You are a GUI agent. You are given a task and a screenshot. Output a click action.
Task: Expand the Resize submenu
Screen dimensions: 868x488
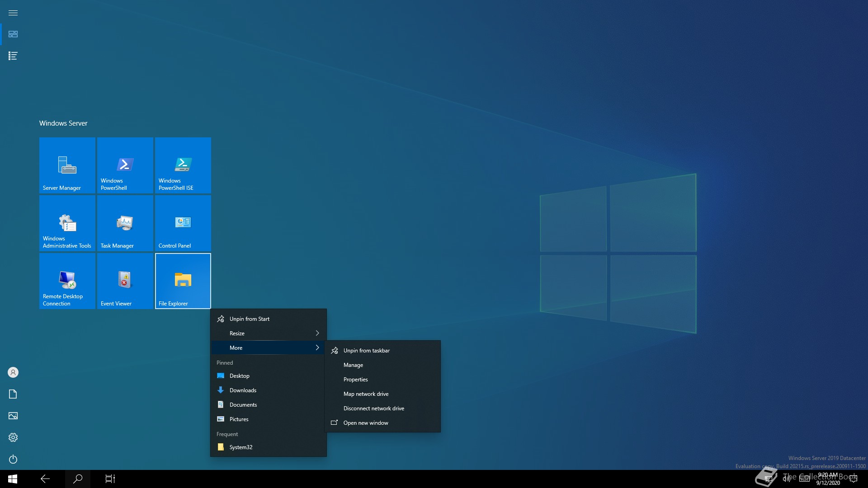point(269,333)
